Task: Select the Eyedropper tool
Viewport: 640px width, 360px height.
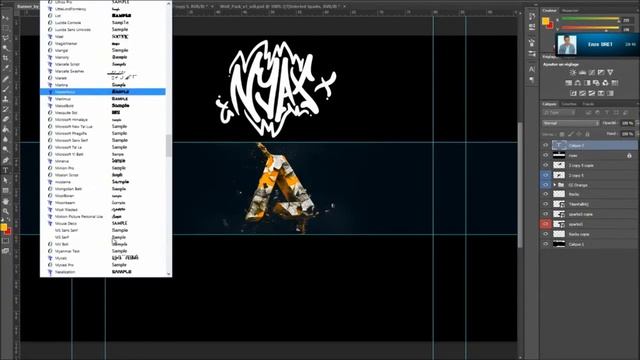Action: coord(5,68)
